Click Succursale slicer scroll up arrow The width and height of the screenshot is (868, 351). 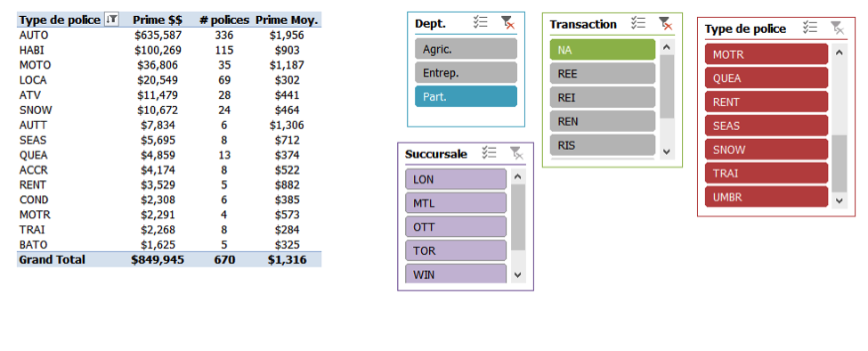point(518,177)
